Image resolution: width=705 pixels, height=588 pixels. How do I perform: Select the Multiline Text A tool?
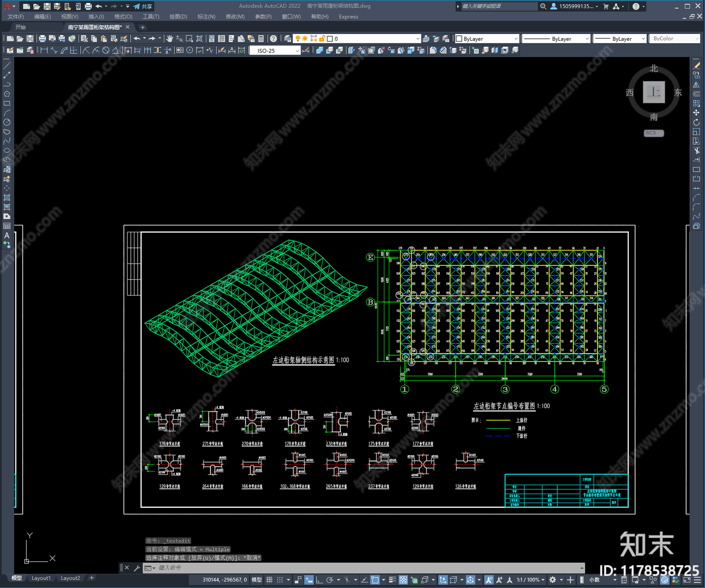pyautogui.click(x=7, y=235)
